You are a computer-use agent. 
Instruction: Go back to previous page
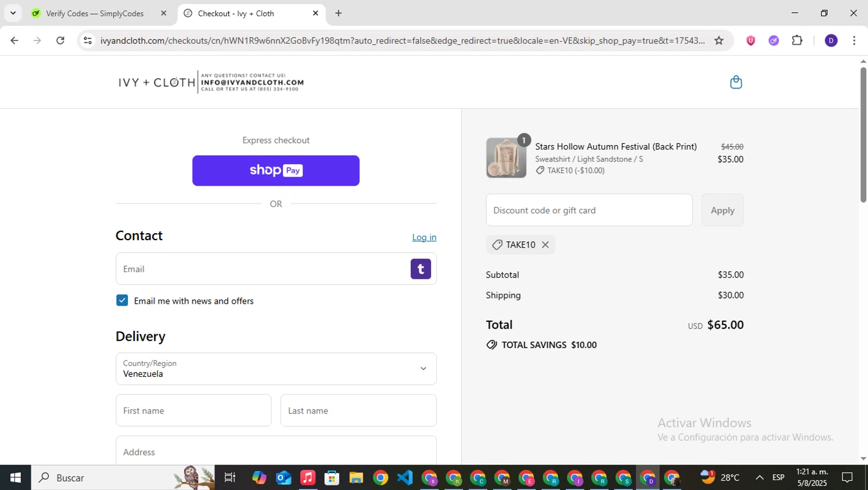[14, 40]
